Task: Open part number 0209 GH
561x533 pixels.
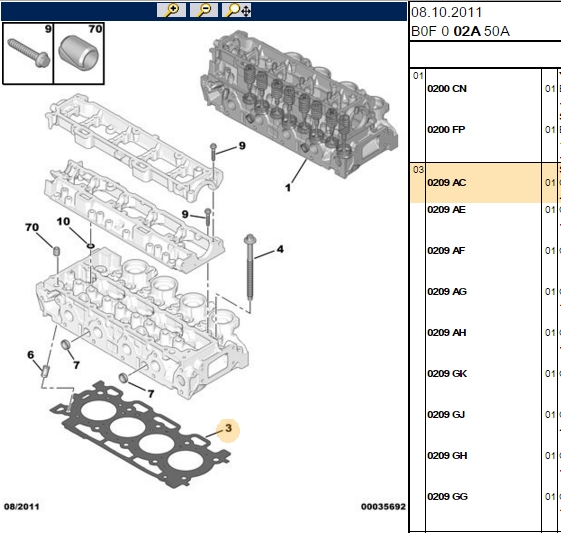Action: (x=447, y=455)
